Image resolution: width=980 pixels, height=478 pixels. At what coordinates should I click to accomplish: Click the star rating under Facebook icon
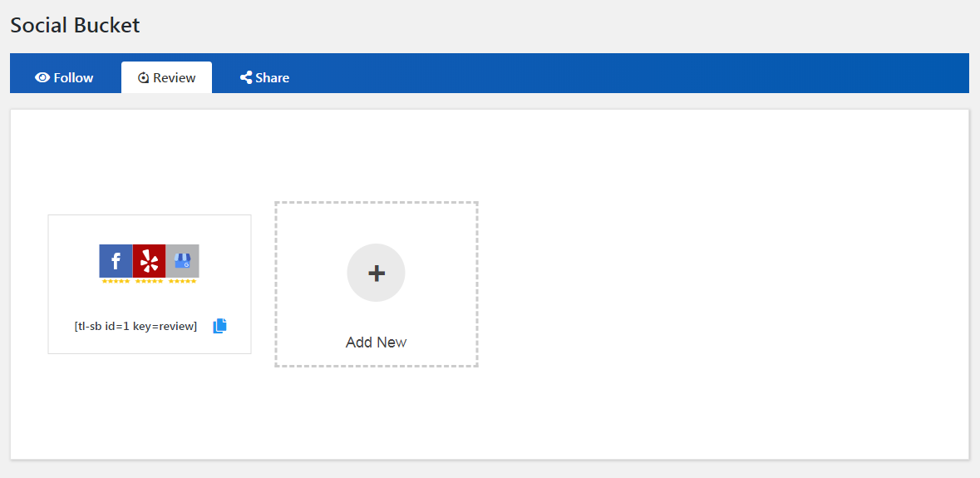point(116,281)
